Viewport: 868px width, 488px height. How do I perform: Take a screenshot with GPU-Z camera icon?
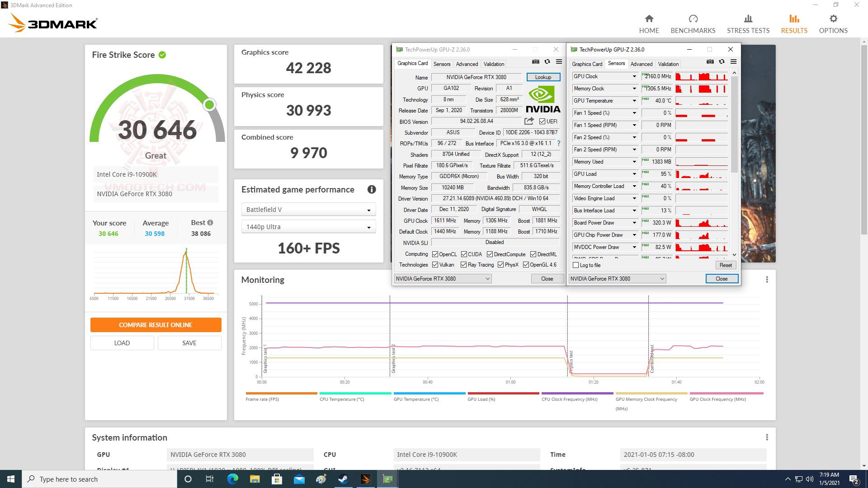click(536, 61)
